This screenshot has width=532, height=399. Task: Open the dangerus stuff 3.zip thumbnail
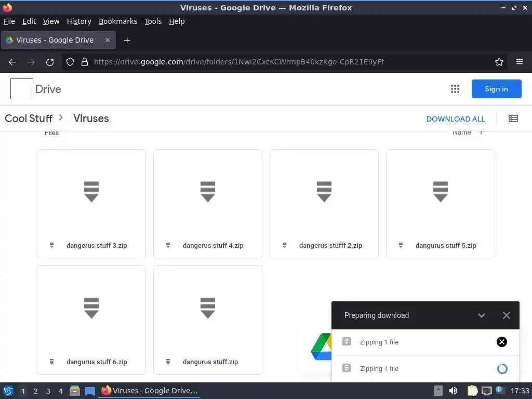[x=91, y=192]
